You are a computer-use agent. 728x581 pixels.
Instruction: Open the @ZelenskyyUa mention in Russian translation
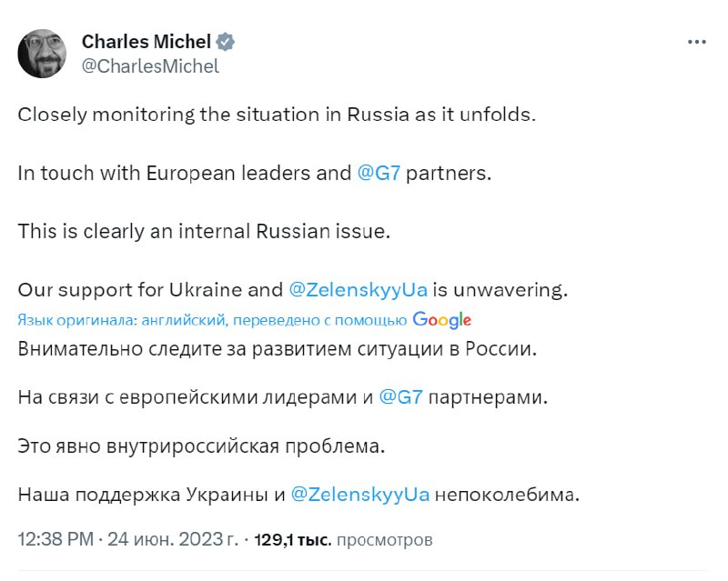click(x=347, y=496)
